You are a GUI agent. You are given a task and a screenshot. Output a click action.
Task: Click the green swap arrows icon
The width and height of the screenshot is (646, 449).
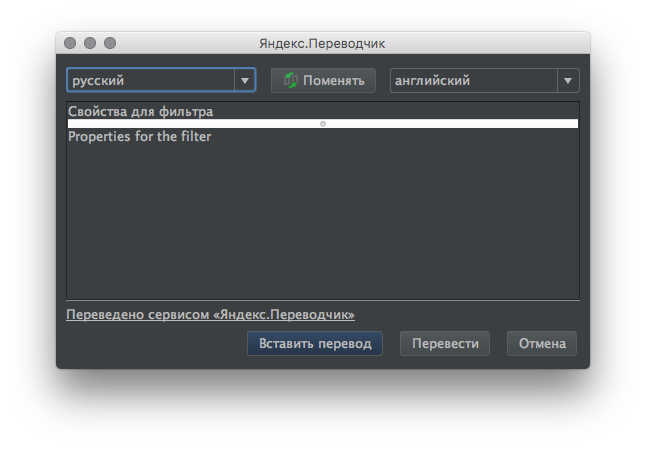click(291, 80)
